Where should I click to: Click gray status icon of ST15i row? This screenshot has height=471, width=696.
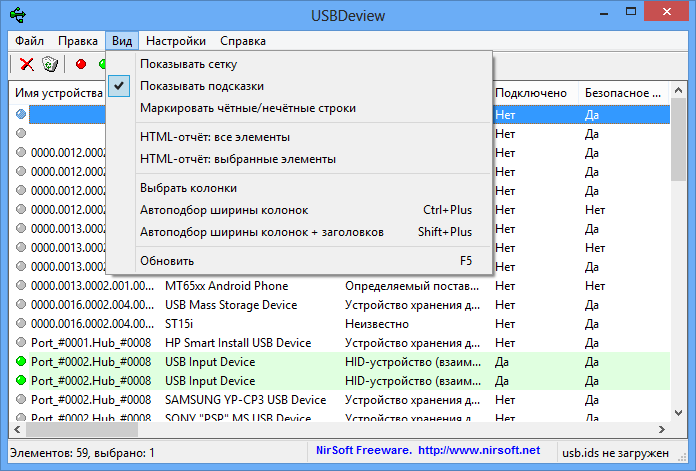21,324
